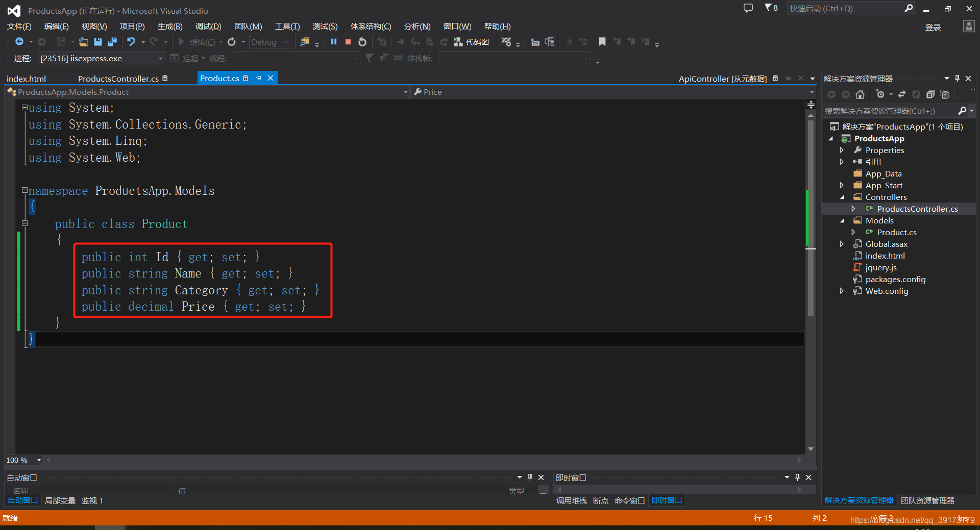
Task: Switch to 调用堆栈 call stack tab
Action: coord(572,500)
